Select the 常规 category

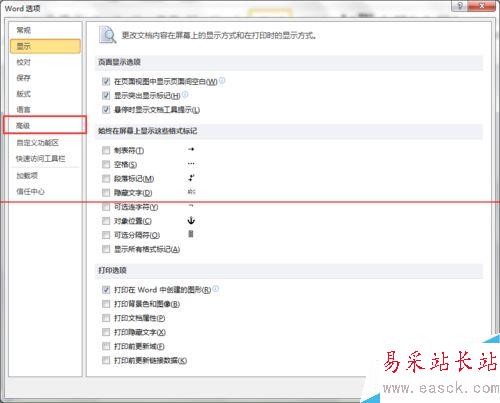(45, 30)
